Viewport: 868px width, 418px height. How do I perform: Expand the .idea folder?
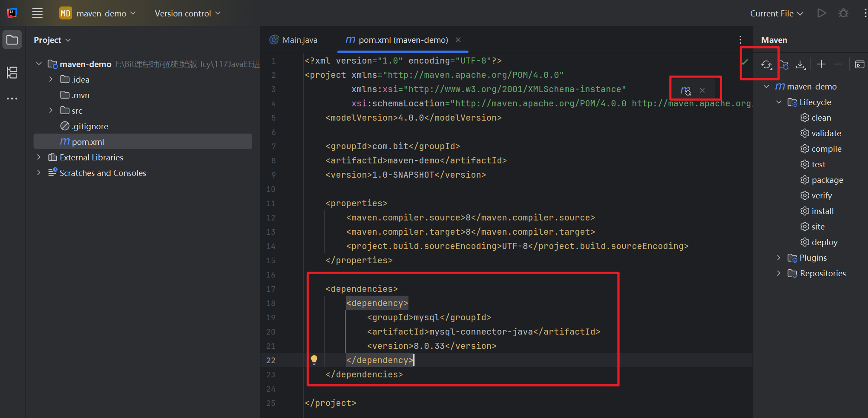point(51,80)
